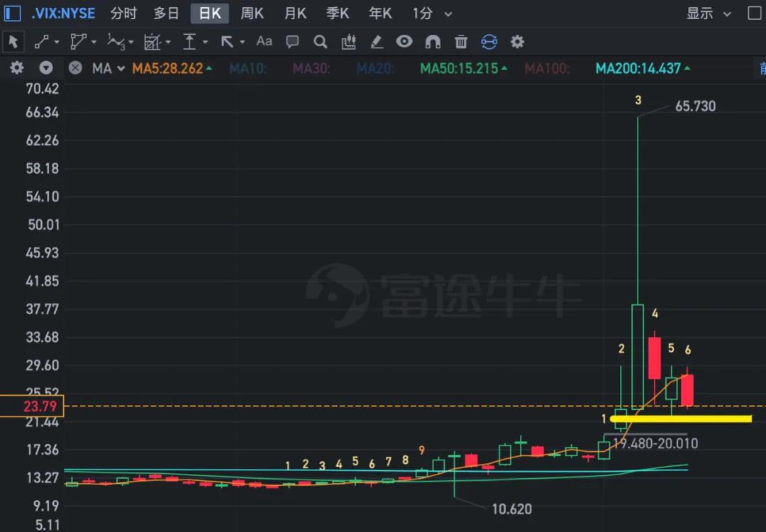The height and width of the screenshot is (532, 766).
Task: Switch to the 分时 intraday tab
Action: pos(123,13)
